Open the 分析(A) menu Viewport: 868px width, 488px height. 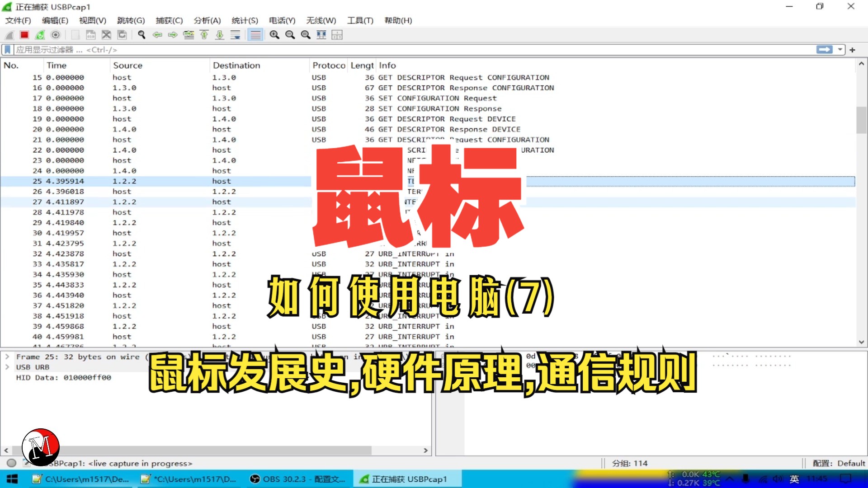pos(207,20)
